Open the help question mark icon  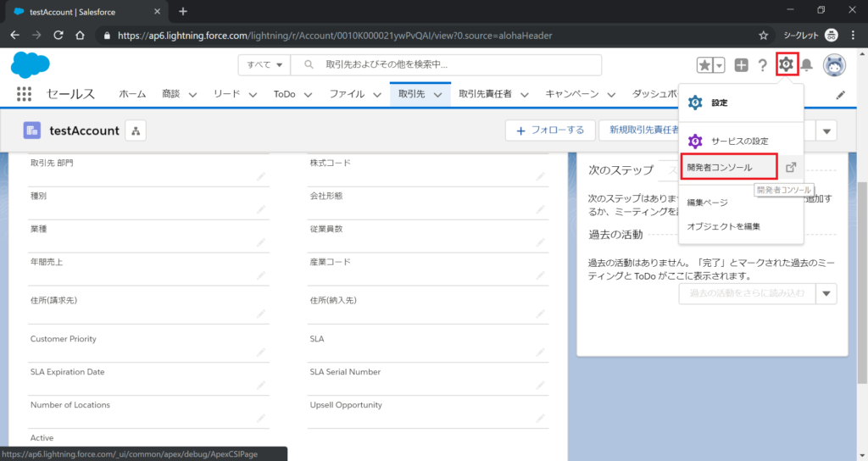[x=762, y=65]
